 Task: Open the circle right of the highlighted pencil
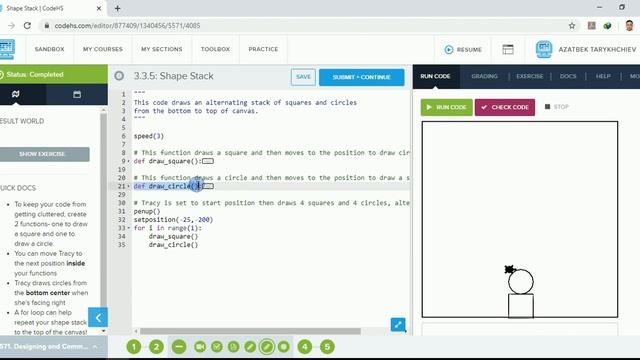coord(283,347)
